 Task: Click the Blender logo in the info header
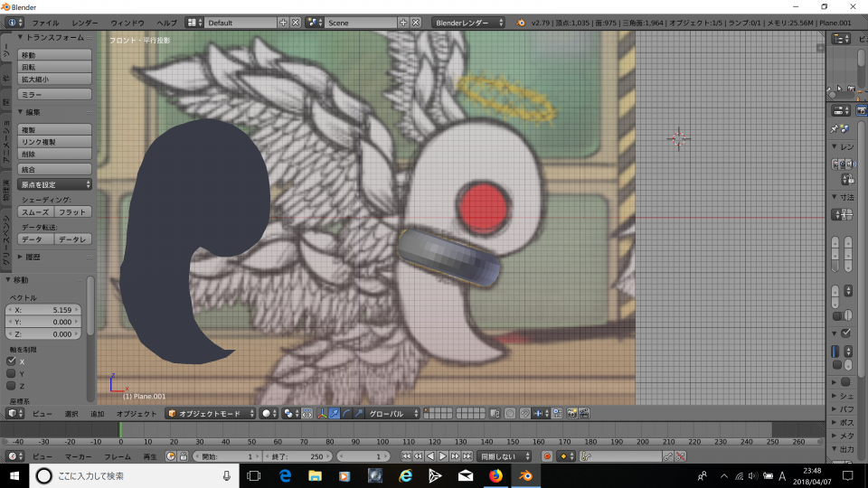point(521,23)
